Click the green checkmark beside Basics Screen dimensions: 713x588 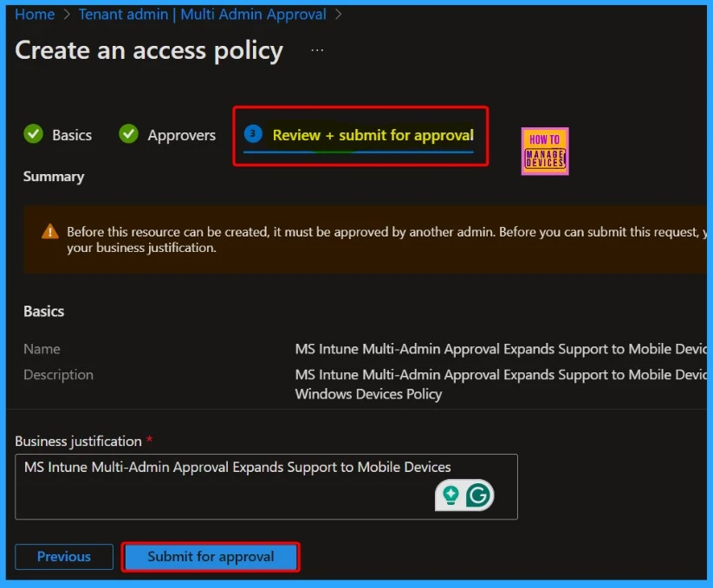(33, 134)
